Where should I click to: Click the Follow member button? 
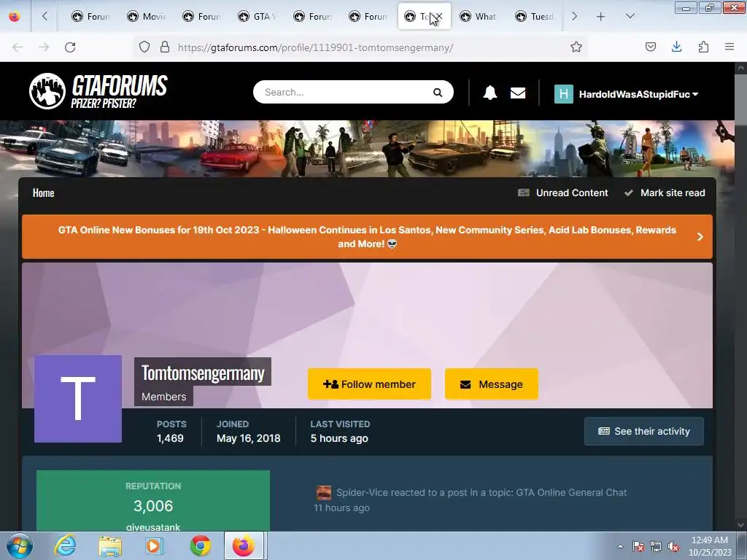[x=369, y=384]
